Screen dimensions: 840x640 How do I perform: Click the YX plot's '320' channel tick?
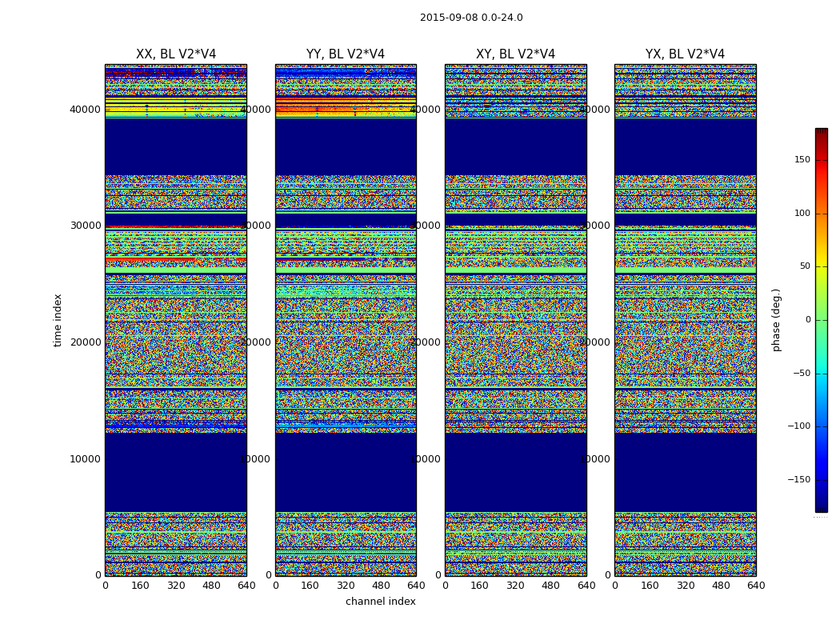click(685, 586)
